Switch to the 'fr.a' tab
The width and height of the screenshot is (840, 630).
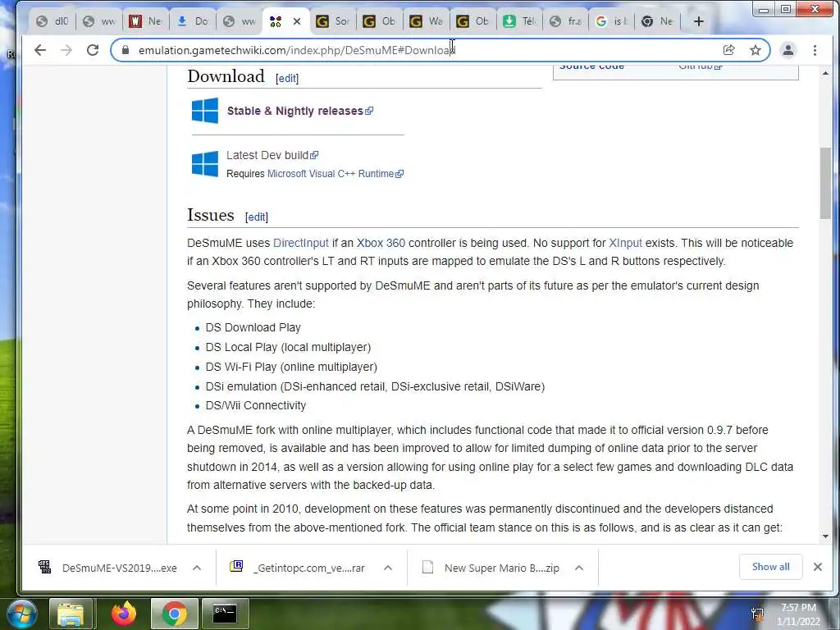566,21
